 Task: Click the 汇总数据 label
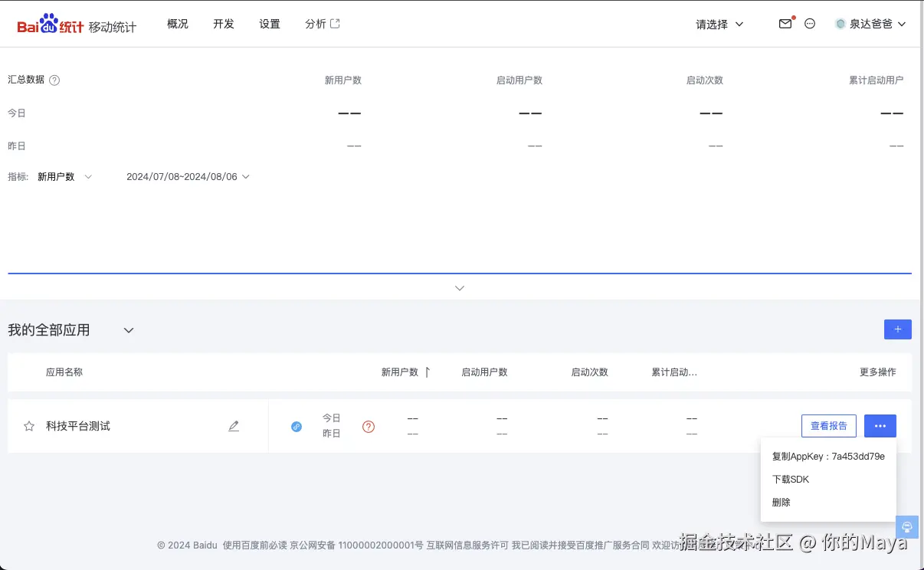tap(26, 80)
